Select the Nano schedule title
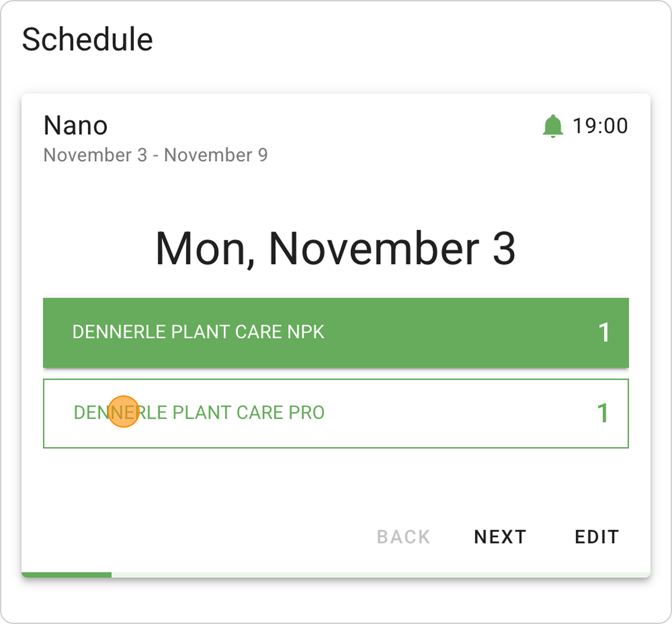Screen dimensions: 672x624 [76, 126]
